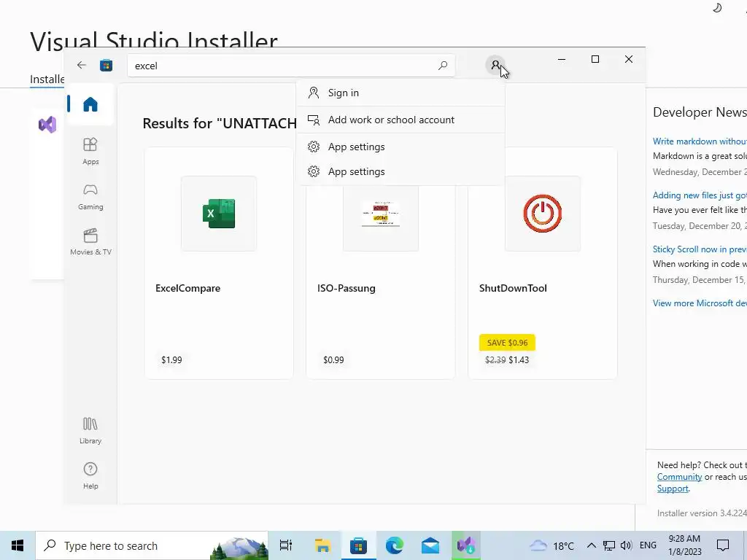Open Microsoft Edge from the taskbar

pyautogui.click(x=395, y=545)
